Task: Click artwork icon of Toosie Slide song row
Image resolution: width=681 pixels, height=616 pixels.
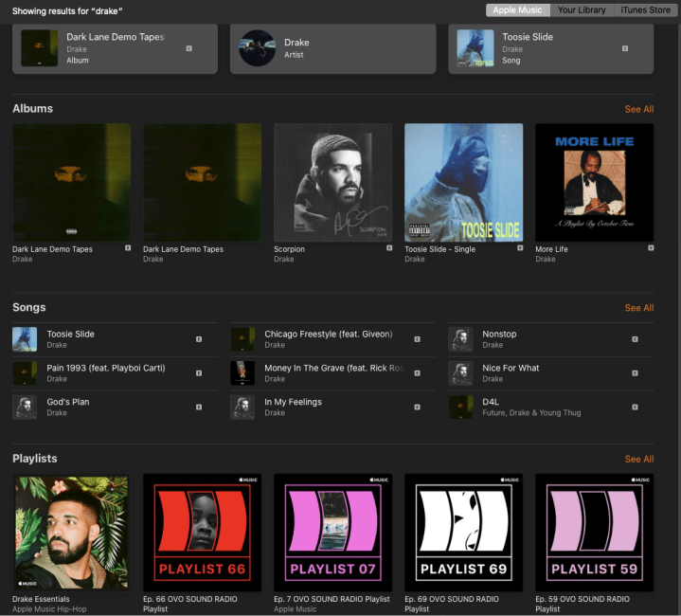Action: tap(25, 339)
